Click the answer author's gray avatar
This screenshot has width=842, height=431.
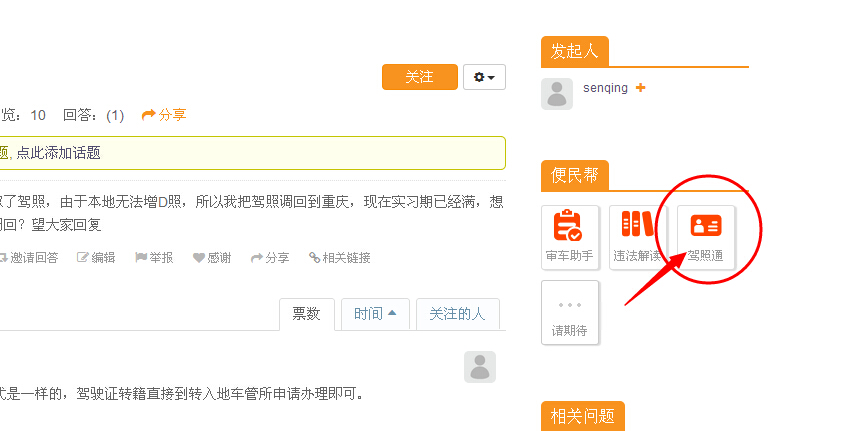coord(480,367)
